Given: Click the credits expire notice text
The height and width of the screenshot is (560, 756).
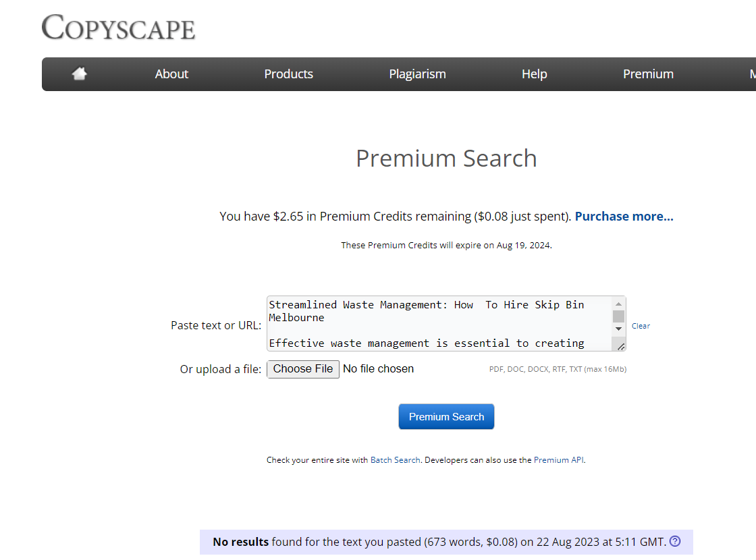Looking at the screenshot, I should pos(446,246).
